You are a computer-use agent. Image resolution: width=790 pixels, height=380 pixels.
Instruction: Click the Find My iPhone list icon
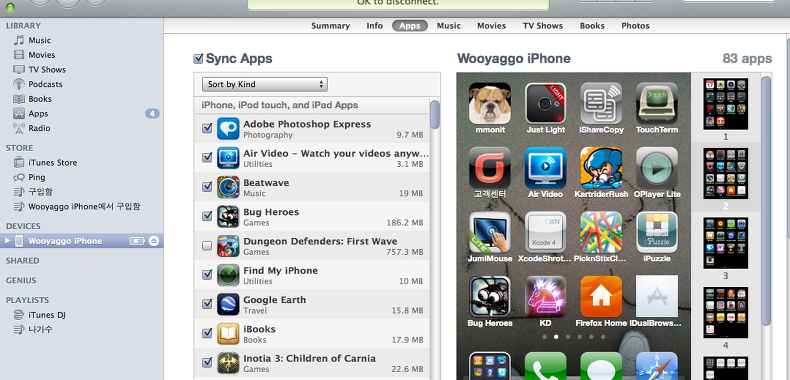228,275
